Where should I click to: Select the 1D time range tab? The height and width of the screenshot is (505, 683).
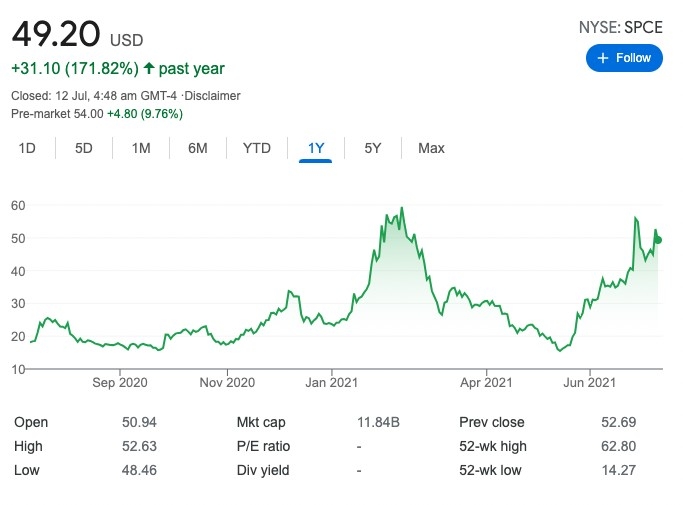click(x=27, y=148)
